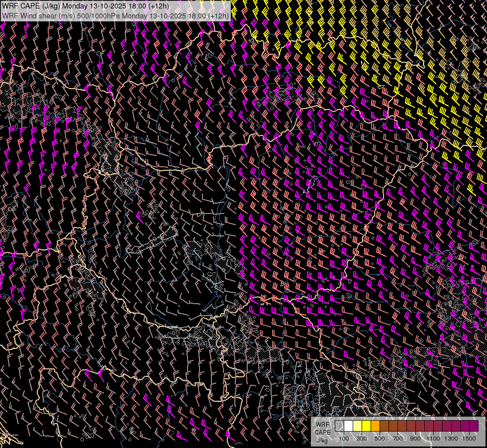Select the rightmost purple legend swatch

tap(474, 426)
